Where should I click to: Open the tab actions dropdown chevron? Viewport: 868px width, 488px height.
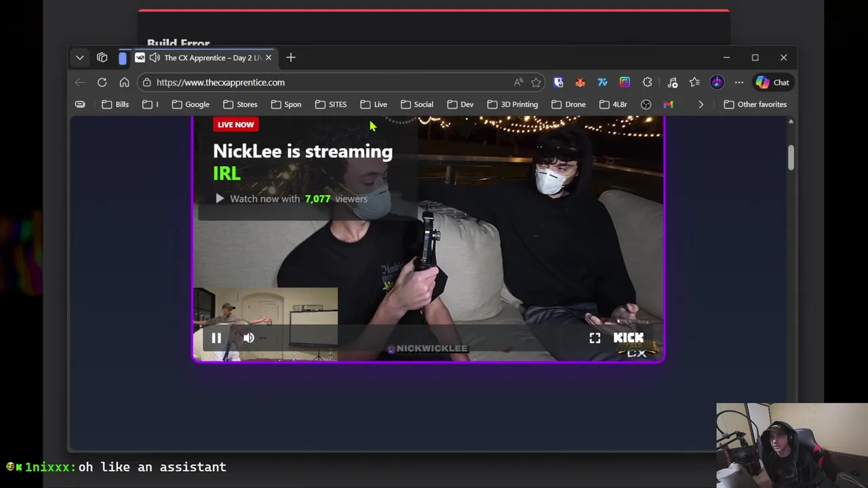tap(79, 58)
